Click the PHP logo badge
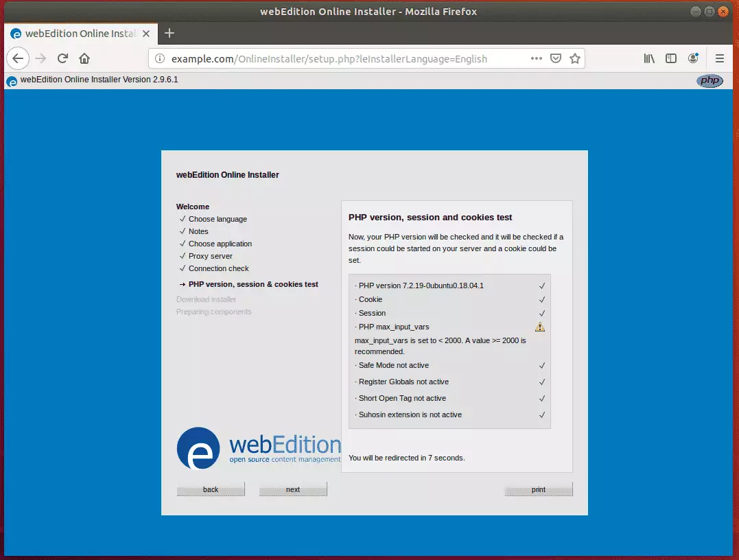This screenshot has width=739, height=560. pos(709,80)
